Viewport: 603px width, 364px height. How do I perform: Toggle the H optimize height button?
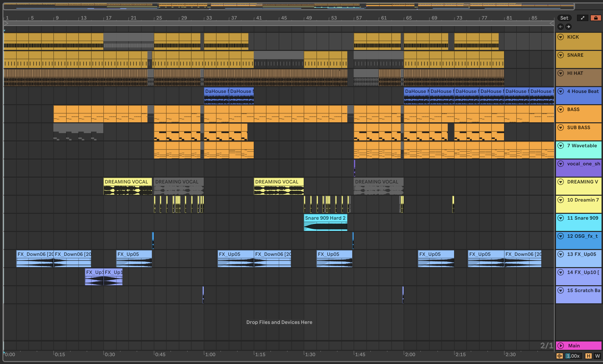(588, 356)
